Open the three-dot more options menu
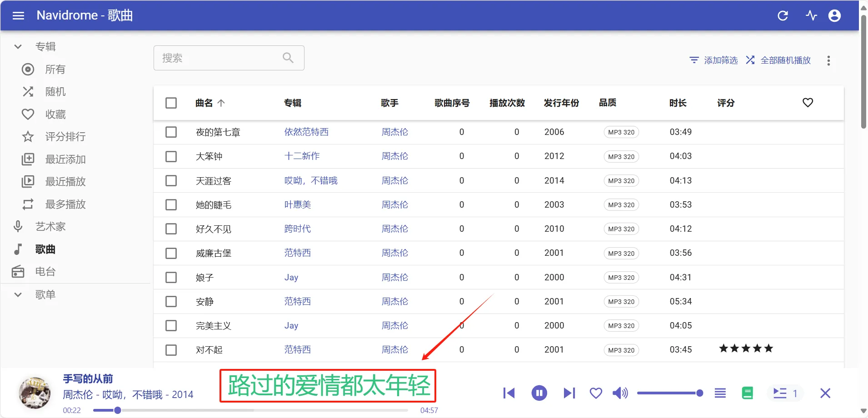 [x=828, y=61]
